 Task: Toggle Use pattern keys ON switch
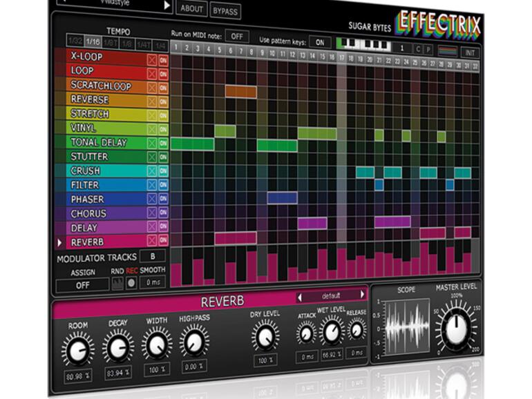click(x=320, y=42)
